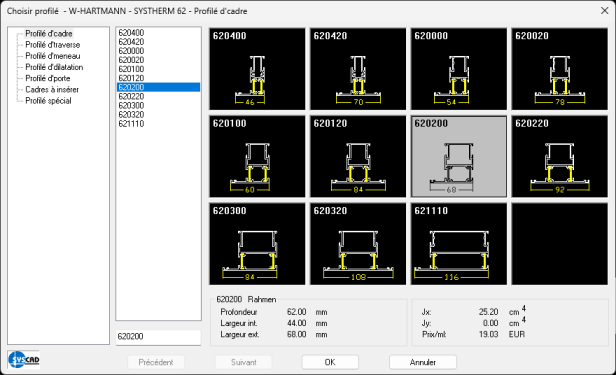
Task: Click the Jx value 25.20
Action: [488, 312]
